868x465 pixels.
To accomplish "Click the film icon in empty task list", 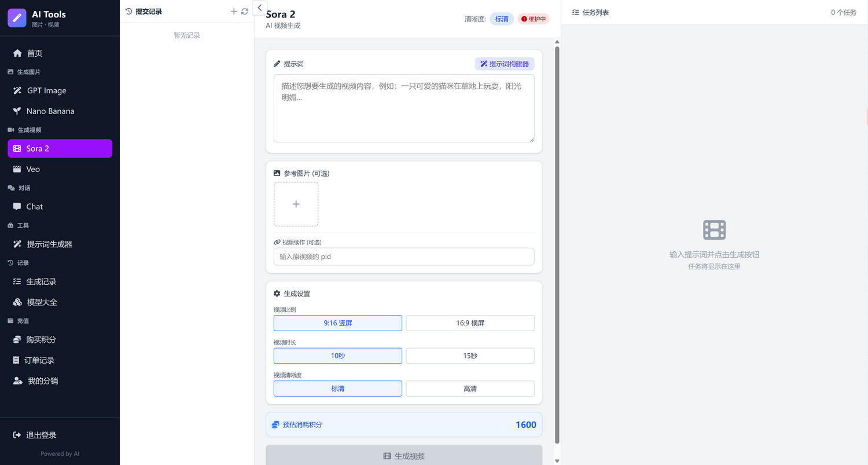I will [x=714, y=230].
